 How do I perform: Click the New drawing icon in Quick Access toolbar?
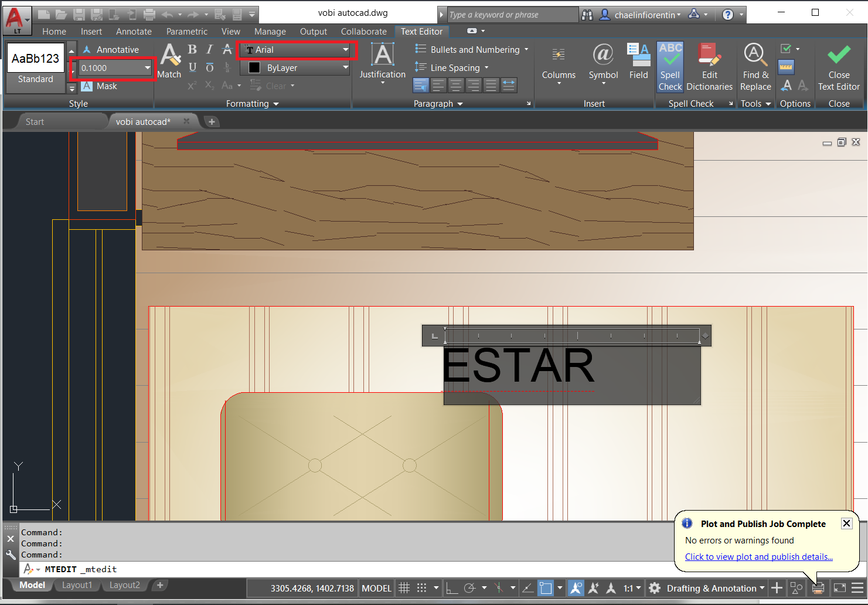click(x=43, y=14)
